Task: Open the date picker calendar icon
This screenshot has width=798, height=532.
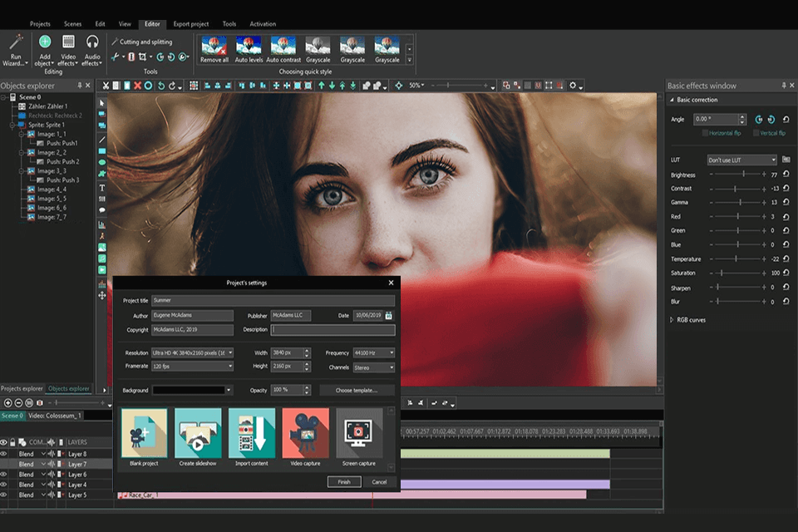Action: click(388, 316)
